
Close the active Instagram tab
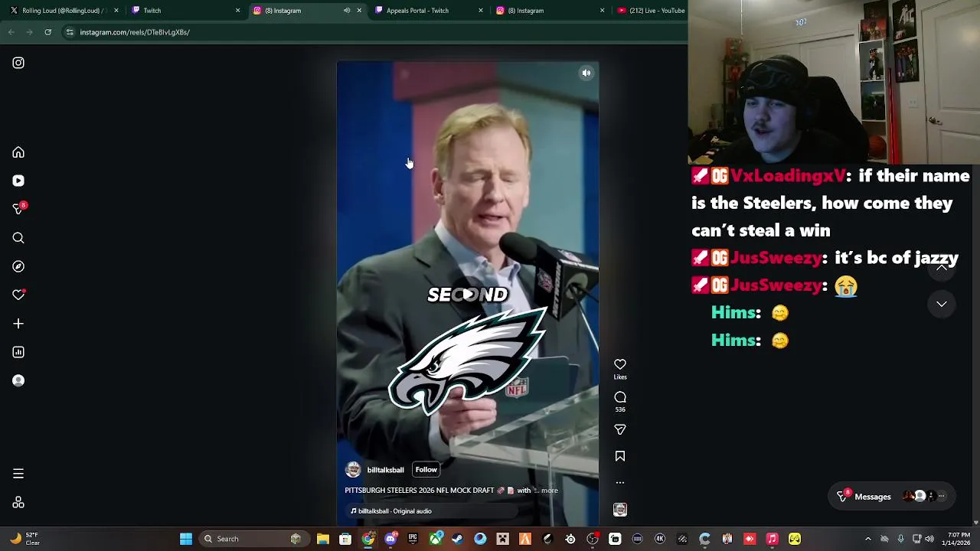coord(359,11)
